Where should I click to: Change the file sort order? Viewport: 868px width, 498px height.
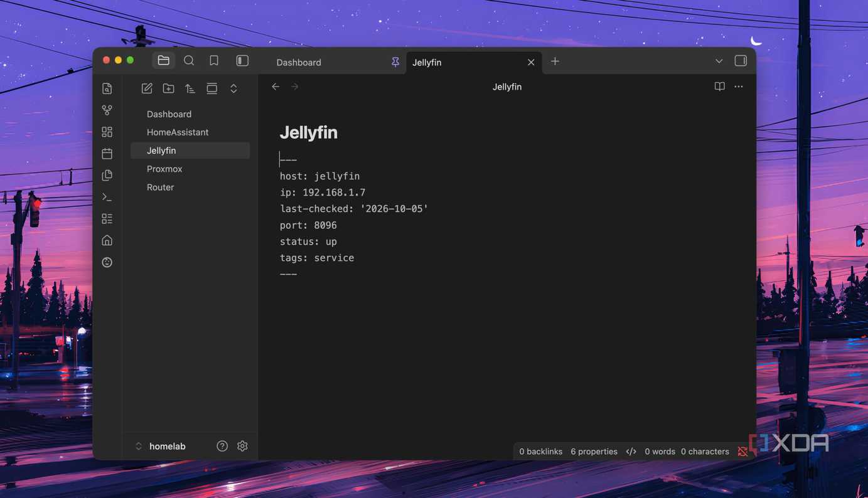[x=190, y=88]
